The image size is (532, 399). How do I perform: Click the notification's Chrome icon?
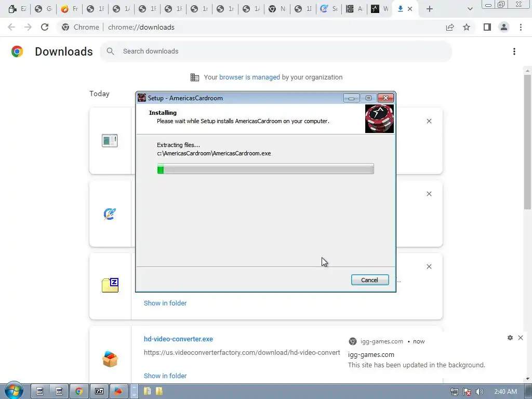click(353, 341)
